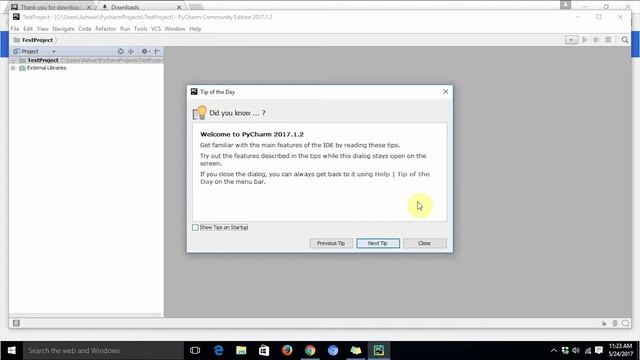
Task: Switch to Thank you for download tab
Action: click(51, 7)
